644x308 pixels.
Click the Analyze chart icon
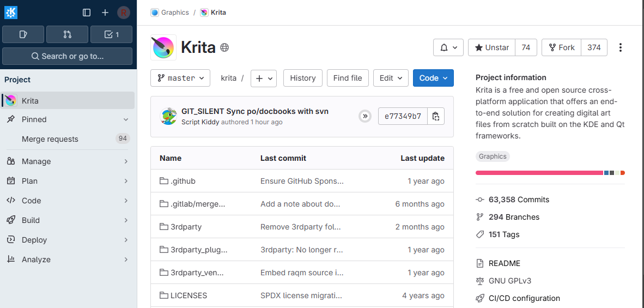coord(11,259)
